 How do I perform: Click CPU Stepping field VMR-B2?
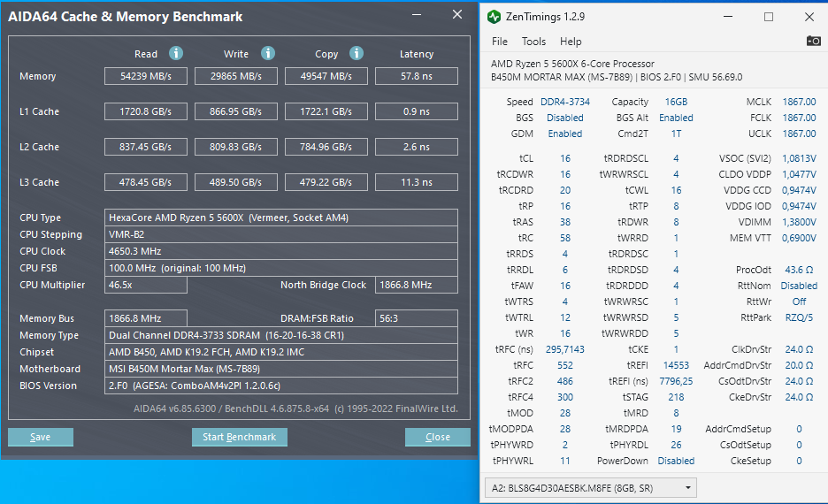coord(281,234)
